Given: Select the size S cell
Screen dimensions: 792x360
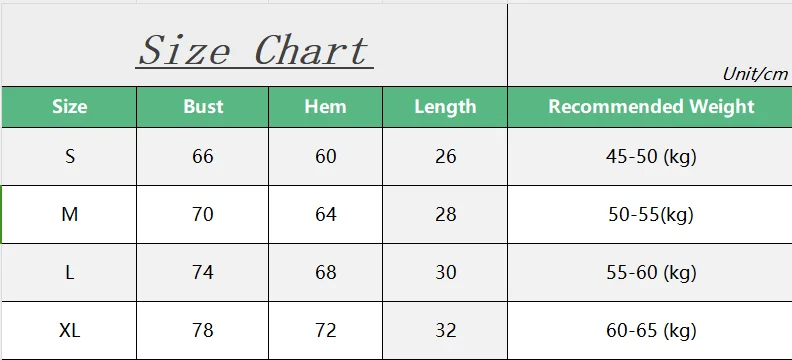Looking at the screenshot, I should click(x=69, y=157).
